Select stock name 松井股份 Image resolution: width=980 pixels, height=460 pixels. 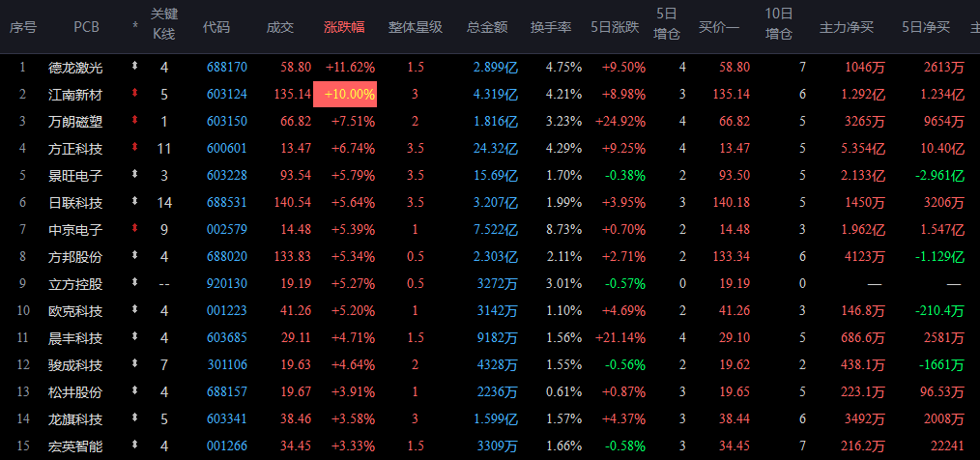(75, 392)
